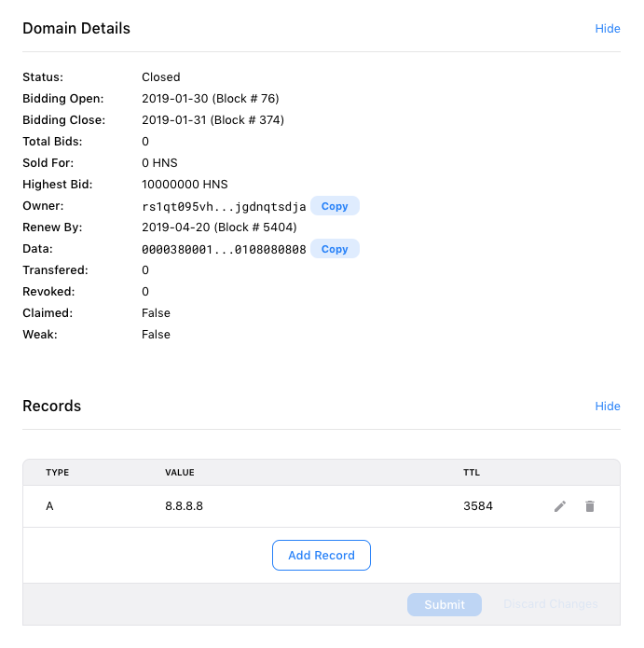Hide the Records section

tap(608, 407)
